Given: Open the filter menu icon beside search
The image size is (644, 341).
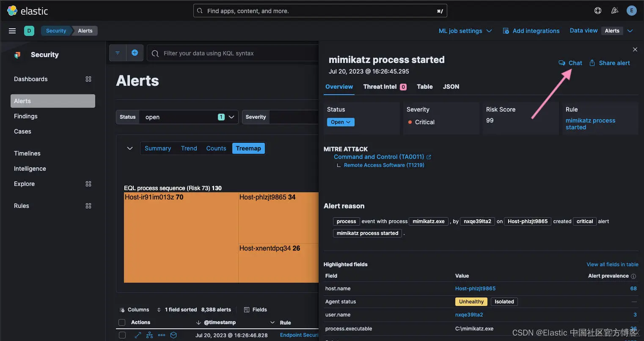Looking at the screenshot, I should 118,53.
